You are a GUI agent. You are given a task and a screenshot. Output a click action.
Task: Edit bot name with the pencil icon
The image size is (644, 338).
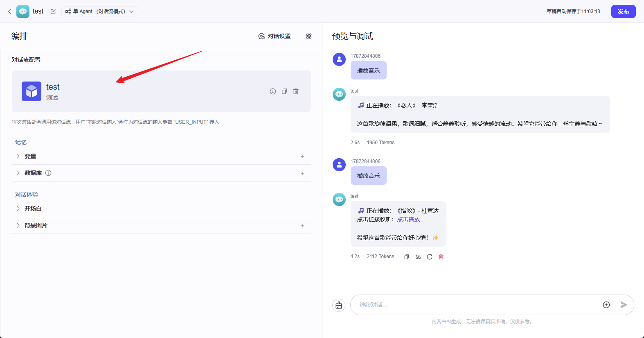pyautogui.click(x=53, y=11)
